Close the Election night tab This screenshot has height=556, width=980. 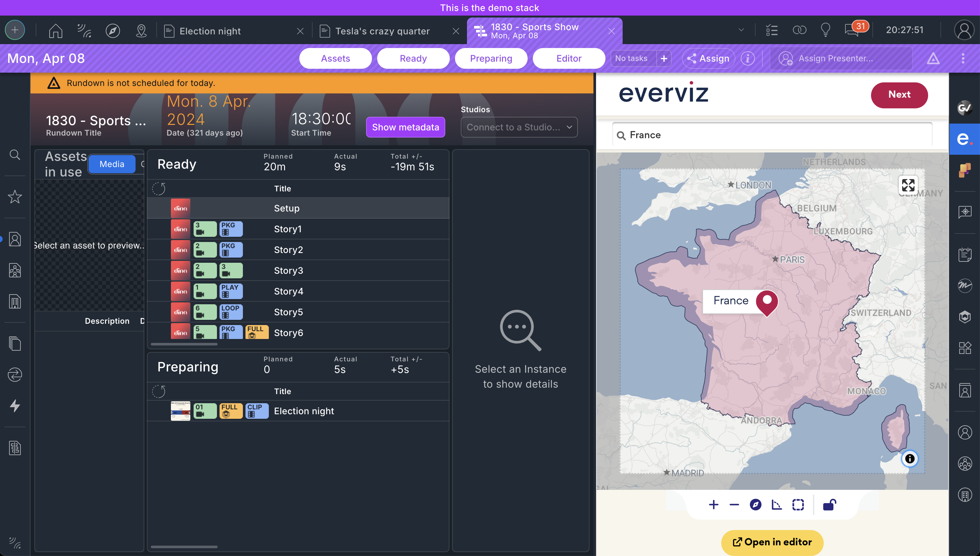(300, 31)
